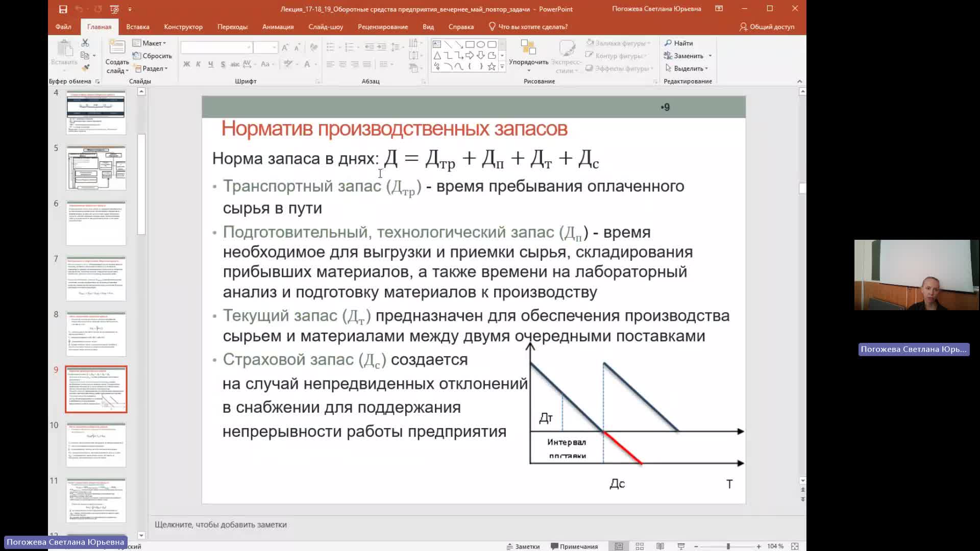Click Найти to find text
The height and width of the screenshot is (551, 980).
click(679, 43)
